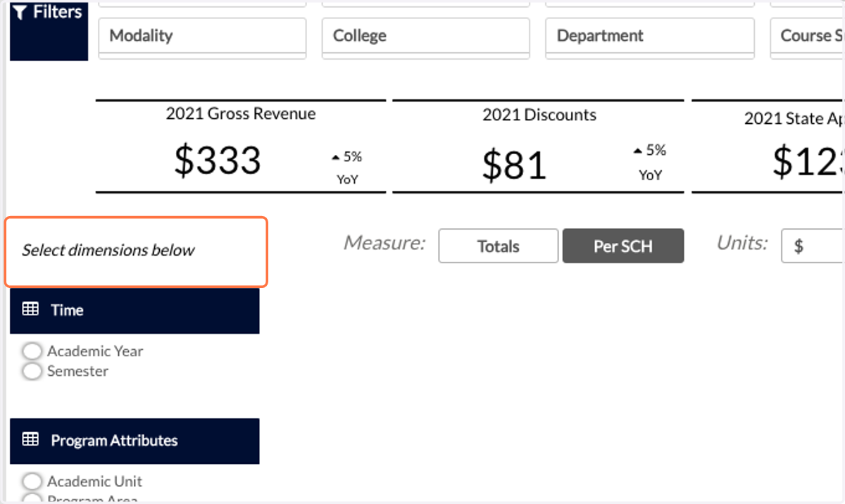Click the Gross Revenue YoY up arrow
Image resolution: width=845 pixels, height=504 pixels.
[x=337, y=158]
